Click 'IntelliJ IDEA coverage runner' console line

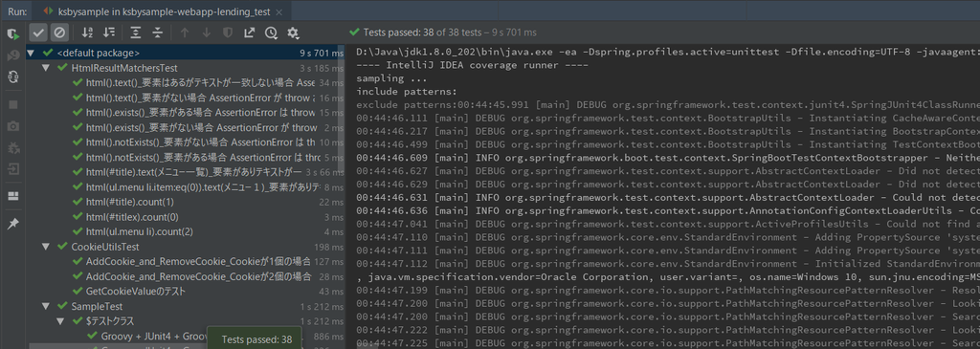472,66
